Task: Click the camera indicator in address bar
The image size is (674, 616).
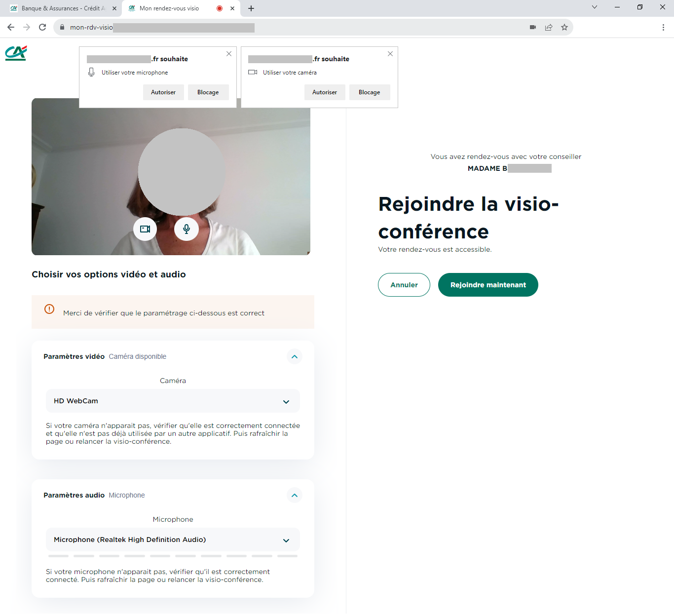Action: (533, 28)
